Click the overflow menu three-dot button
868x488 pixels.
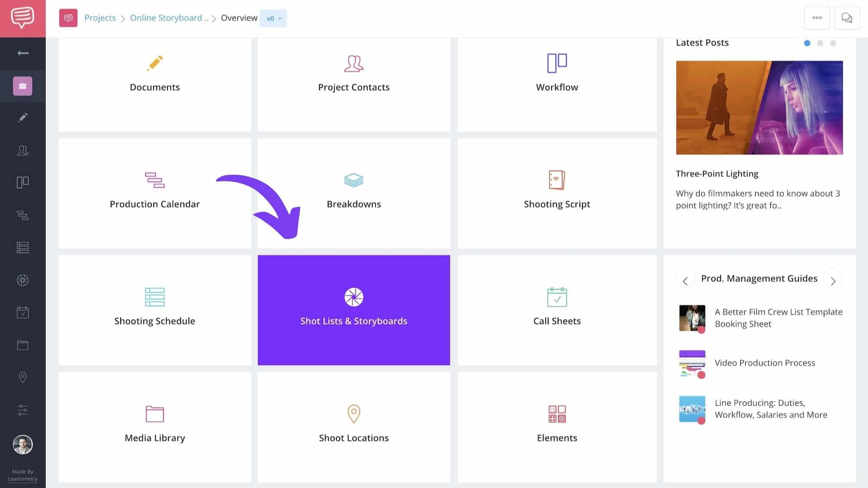point(817,17)
